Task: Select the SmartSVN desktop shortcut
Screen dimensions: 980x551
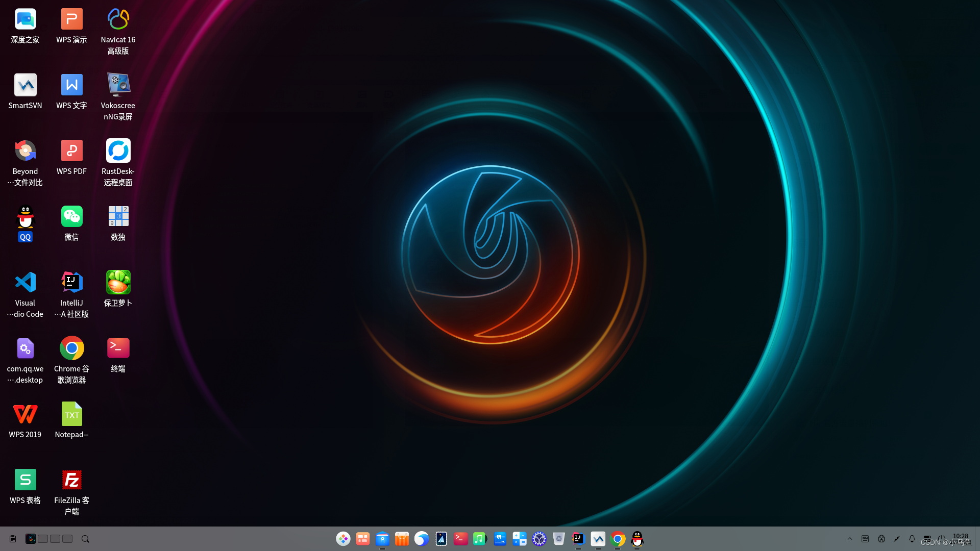Action: tap(25, 91)
